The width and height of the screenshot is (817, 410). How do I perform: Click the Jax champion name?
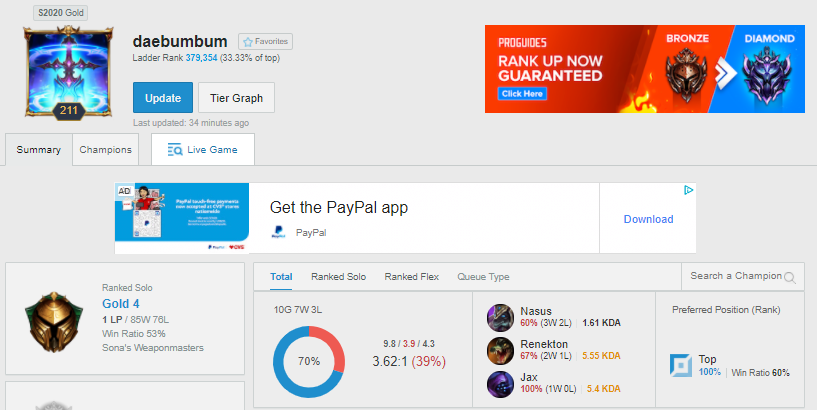point(528,377)
